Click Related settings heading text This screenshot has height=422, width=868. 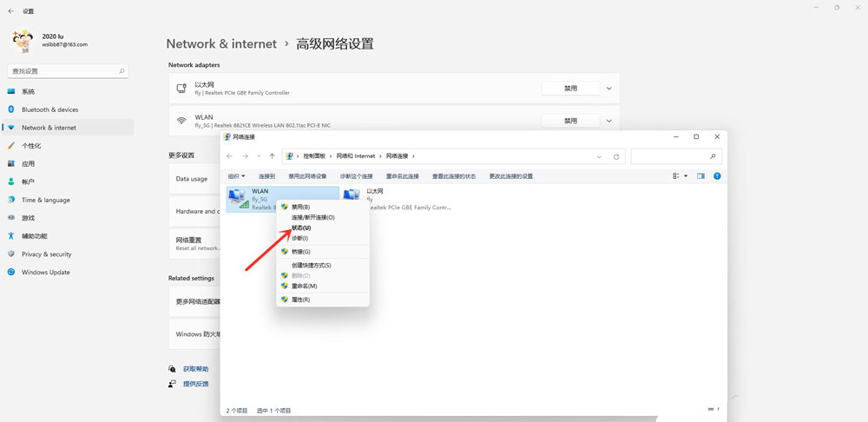tap(191, 278)
